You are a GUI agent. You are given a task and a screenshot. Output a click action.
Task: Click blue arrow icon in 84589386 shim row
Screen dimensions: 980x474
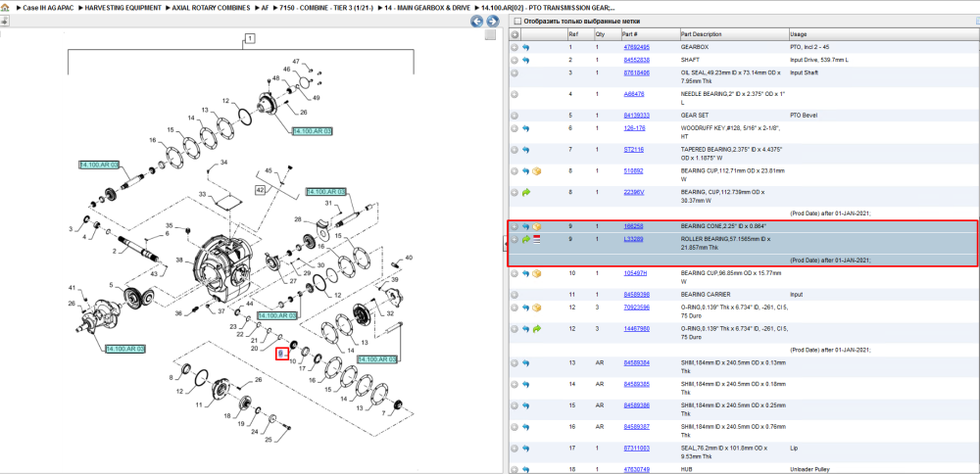pyautogui.click(x=525, y=405)
